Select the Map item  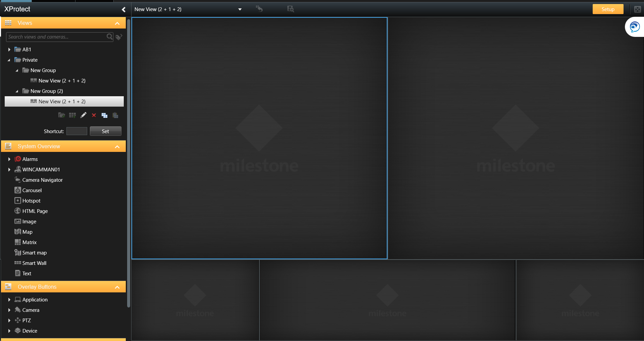point(27,232)
